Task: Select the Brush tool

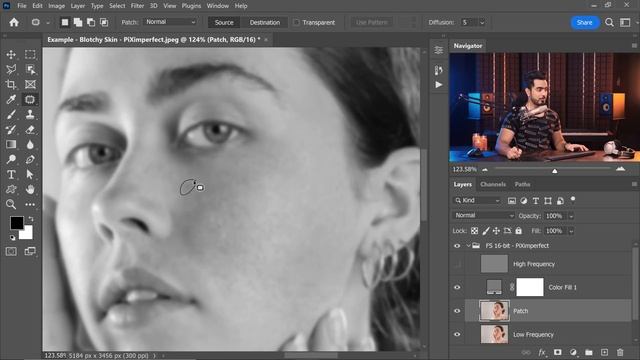Action: 11,115
